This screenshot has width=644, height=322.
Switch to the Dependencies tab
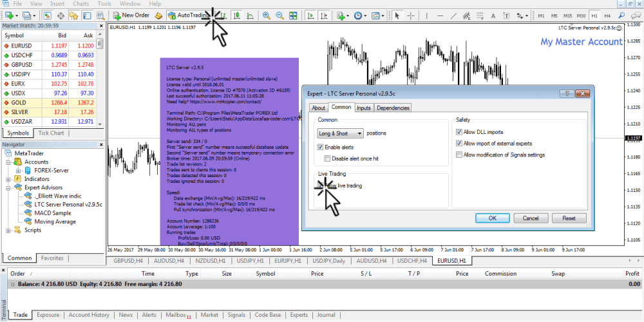[393, 108]
